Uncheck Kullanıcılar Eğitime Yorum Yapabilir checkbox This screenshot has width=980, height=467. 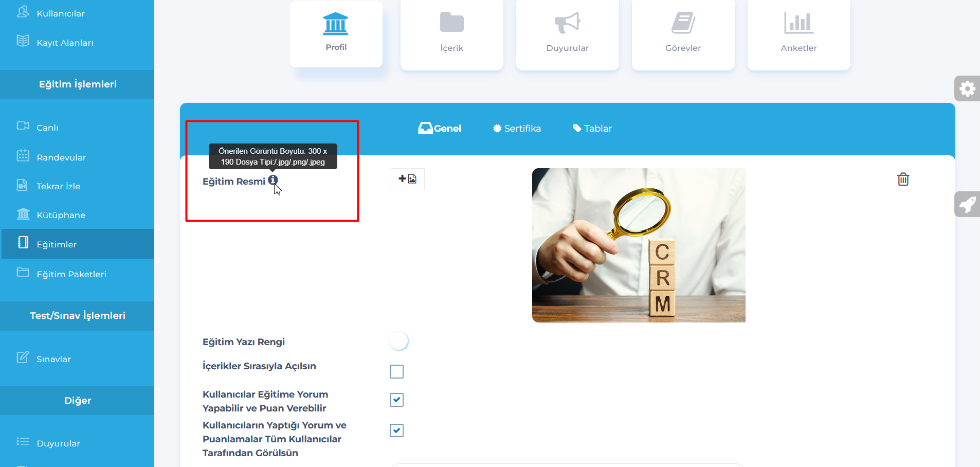click(396, 400)
